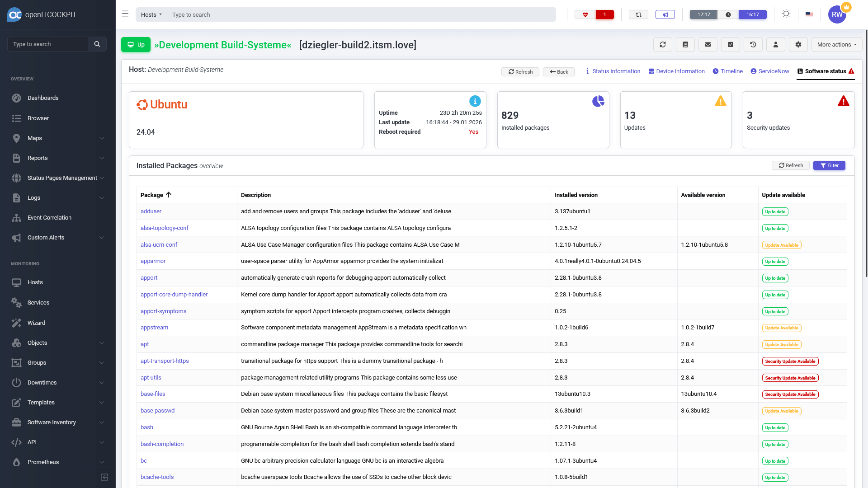This screenshot has height=488, width=868.
Task: Click the gear settings icon button
Action: 798,45
